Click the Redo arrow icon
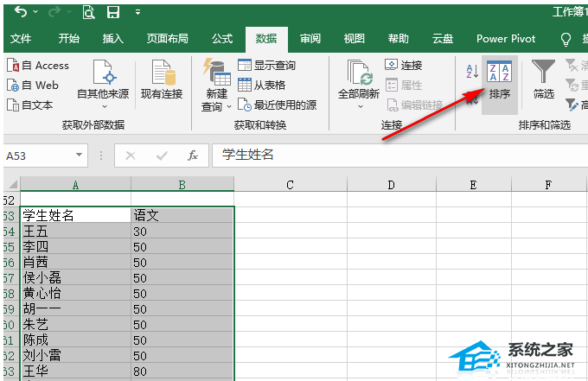This screenshot has width=588, height=381. [x=54, y=12]
